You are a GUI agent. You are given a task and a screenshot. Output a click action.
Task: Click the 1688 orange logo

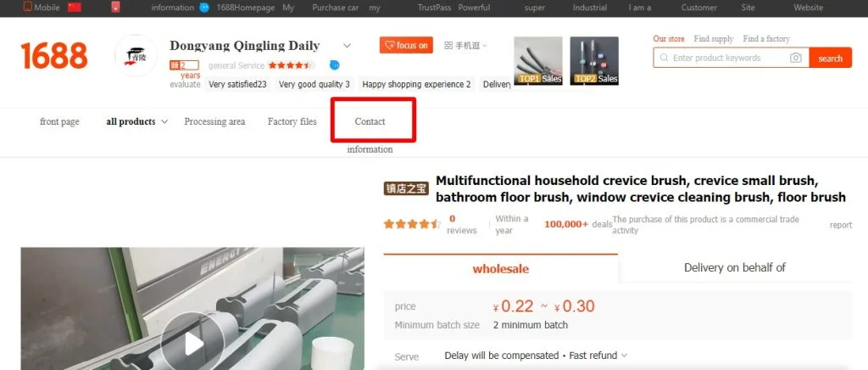[x=54, y=56]
